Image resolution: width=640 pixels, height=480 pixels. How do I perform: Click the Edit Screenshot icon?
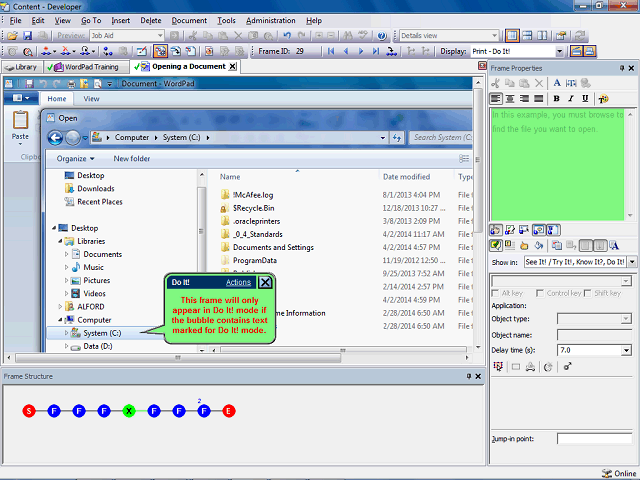(x=142, y=51)
